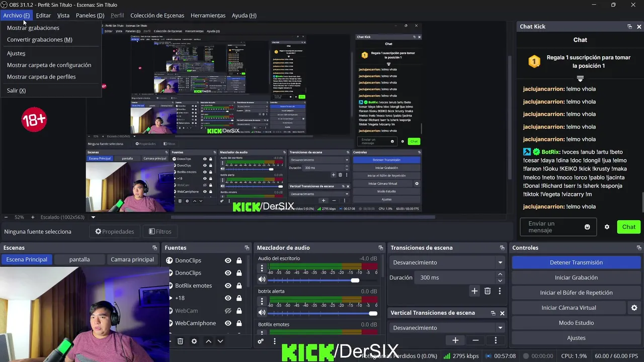The width and height of the screenshot is (644, 362).
Task: Open the Colección de Escenas menu
Action: [x=157, y=15]
